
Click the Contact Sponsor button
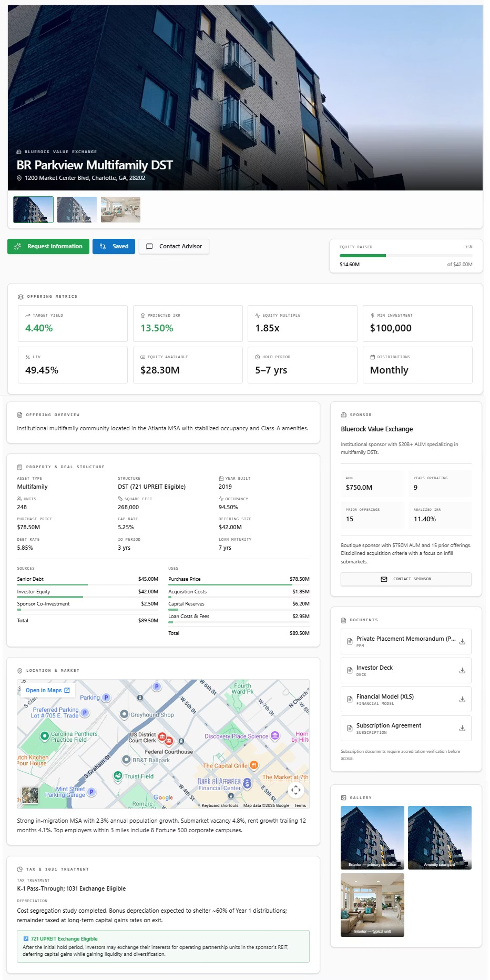[x=406, y=579]
